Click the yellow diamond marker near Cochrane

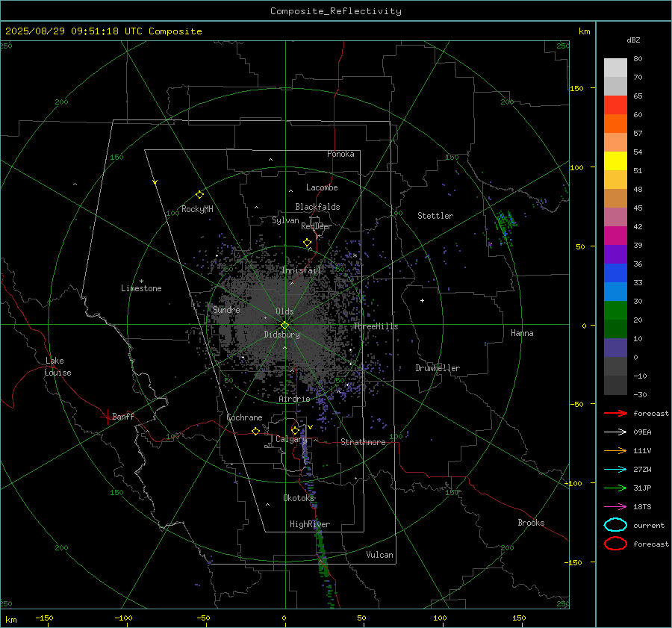click(256, 432)
